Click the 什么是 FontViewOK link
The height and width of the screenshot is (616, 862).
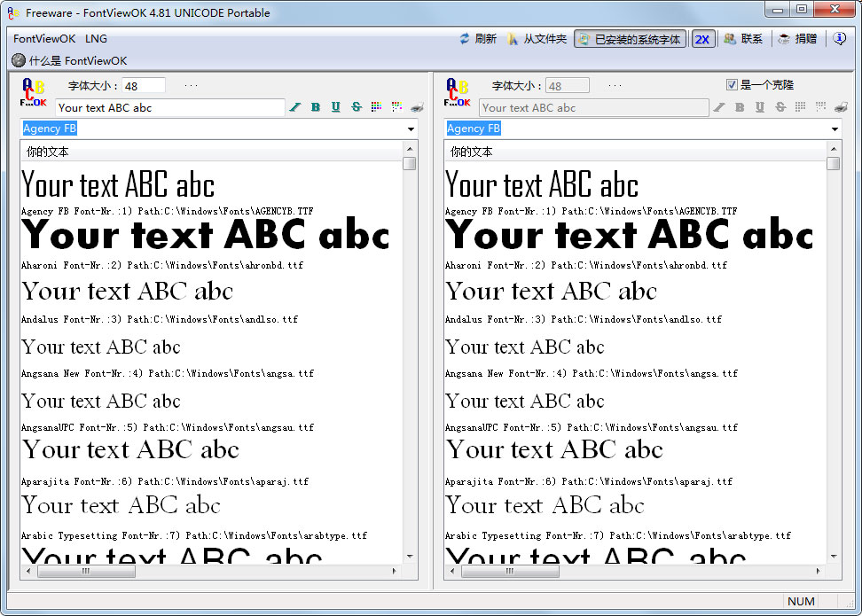pyautogui.click(x=69, y=60)
